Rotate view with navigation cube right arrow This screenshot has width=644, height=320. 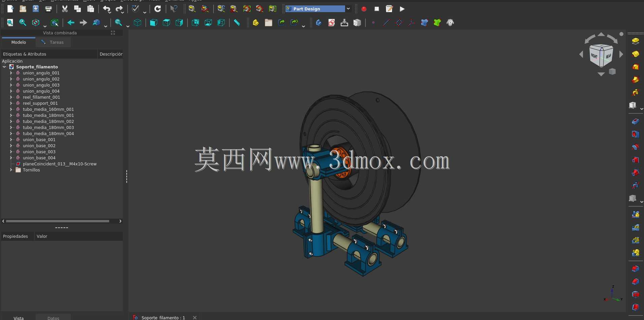click(621, 54)
